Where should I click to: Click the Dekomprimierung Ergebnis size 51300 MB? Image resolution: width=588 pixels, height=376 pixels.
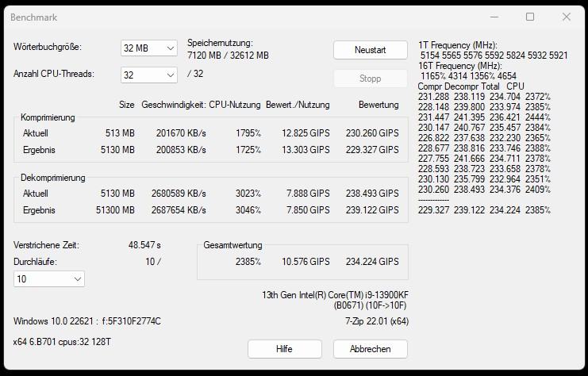(115, 210)
